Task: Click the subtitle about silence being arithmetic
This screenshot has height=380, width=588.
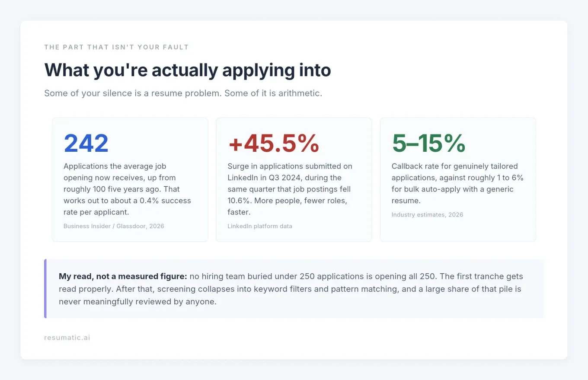Action: tap(183, 93)
